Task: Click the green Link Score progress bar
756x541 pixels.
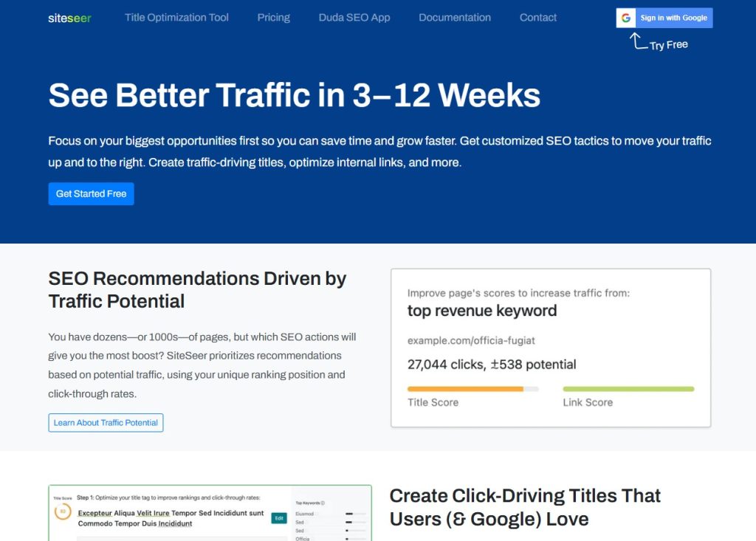Action: click(628, 389)
